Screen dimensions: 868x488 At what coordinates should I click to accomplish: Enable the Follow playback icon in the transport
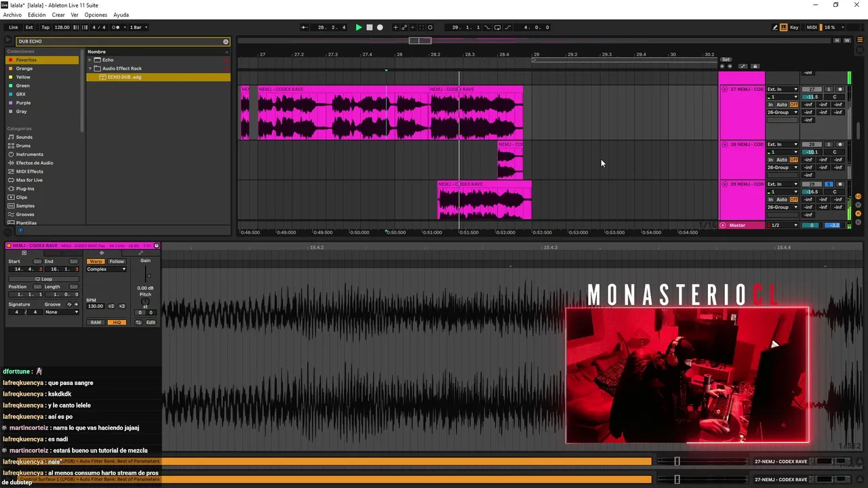(306, 27)
